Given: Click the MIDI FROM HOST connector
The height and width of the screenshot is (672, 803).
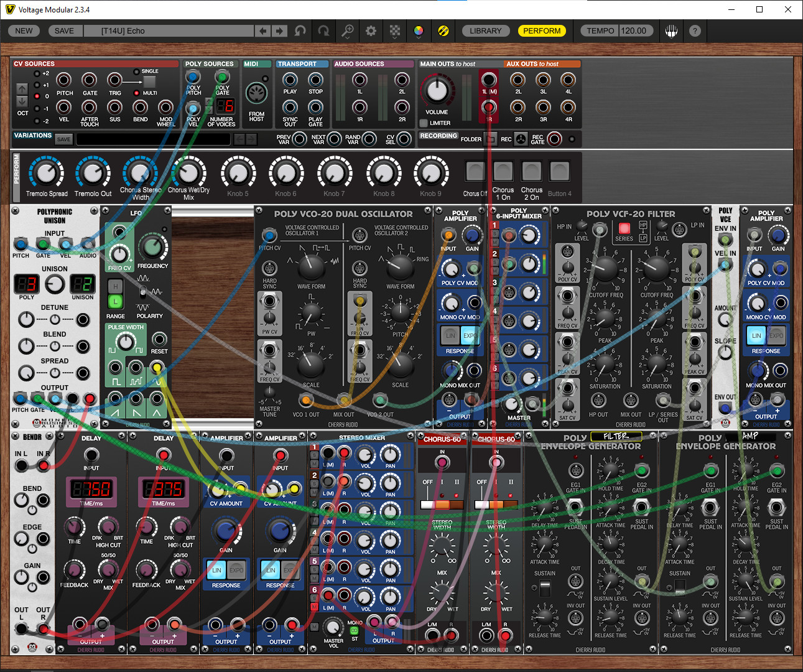Looking at the screenshot, I should click(256, 93).
